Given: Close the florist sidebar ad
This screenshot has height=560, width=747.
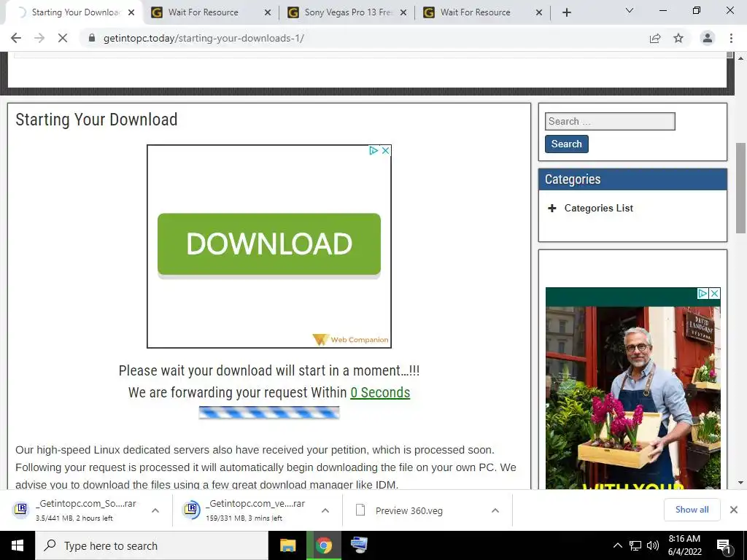Looking at the screenshot, I should point(714,293).
